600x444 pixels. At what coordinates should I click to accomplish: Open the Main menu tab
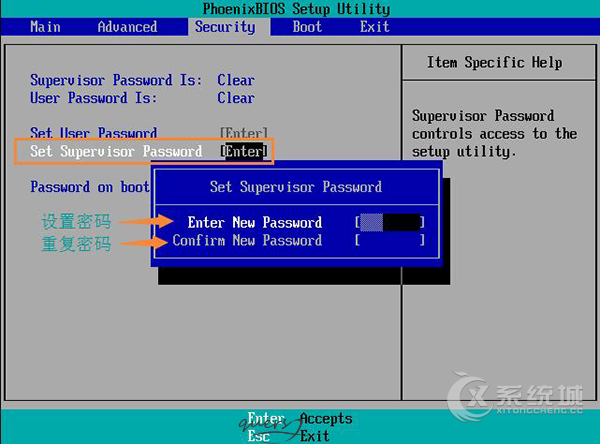pos(45,27)
